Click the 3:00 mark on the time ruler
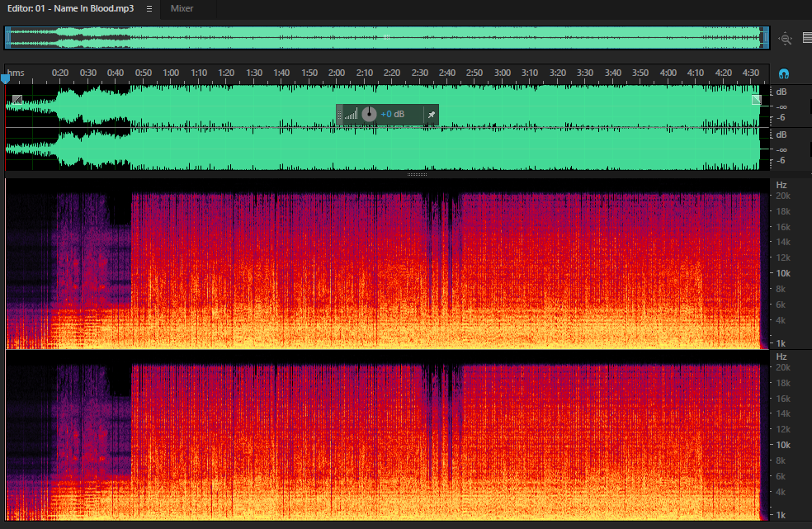Image resolution: width=812 pixels, height=529 pixels. coord(503,73)
